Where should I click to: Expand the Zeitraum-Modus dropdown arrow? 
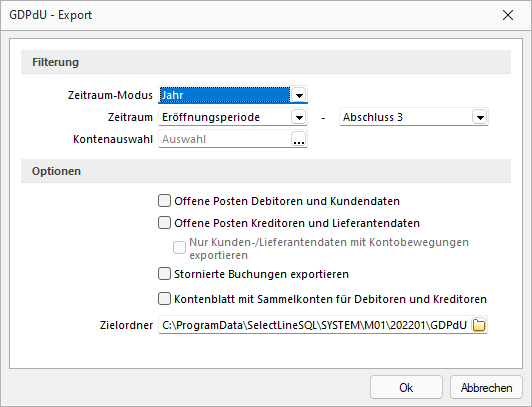pos(299,95)
